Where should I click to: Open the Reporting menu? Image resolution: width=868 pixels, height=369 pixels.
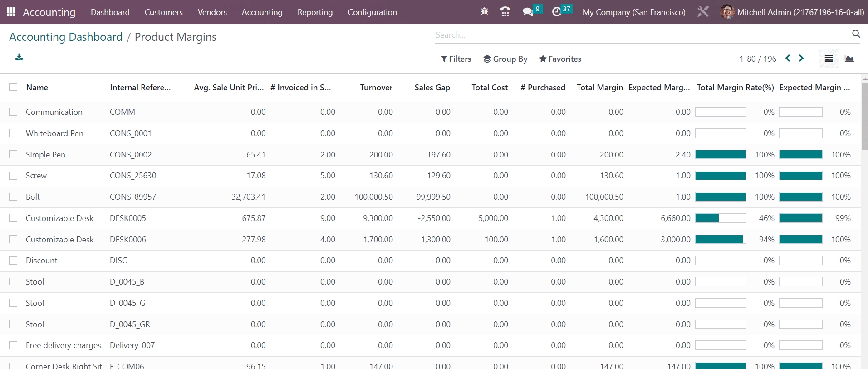point(315,12)
